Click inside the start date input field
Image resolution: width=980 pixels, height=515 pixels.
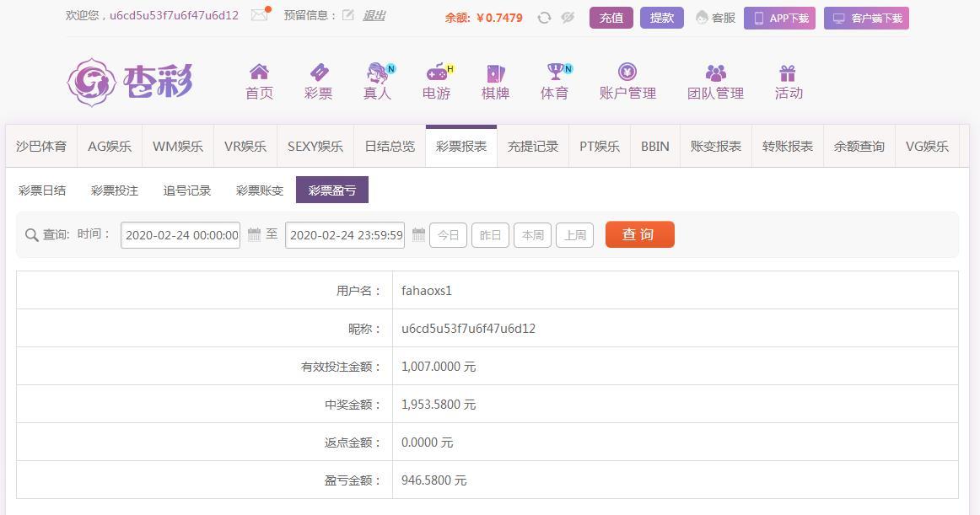180,235
